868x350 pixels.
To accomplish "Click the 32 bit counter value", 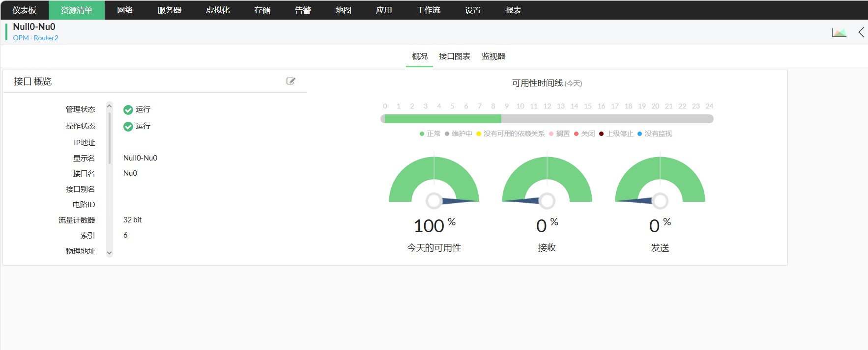I will click(x=133, y=220).
